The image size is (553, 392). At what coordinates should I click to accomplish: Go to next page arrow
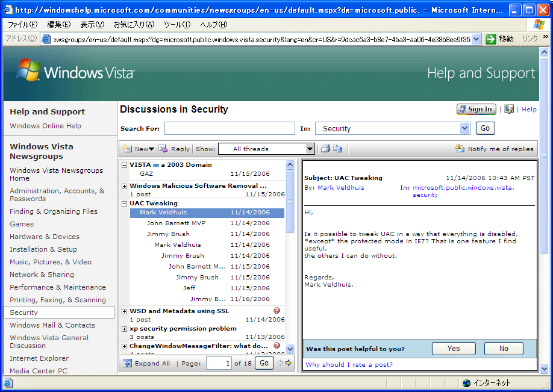[289, 362]
